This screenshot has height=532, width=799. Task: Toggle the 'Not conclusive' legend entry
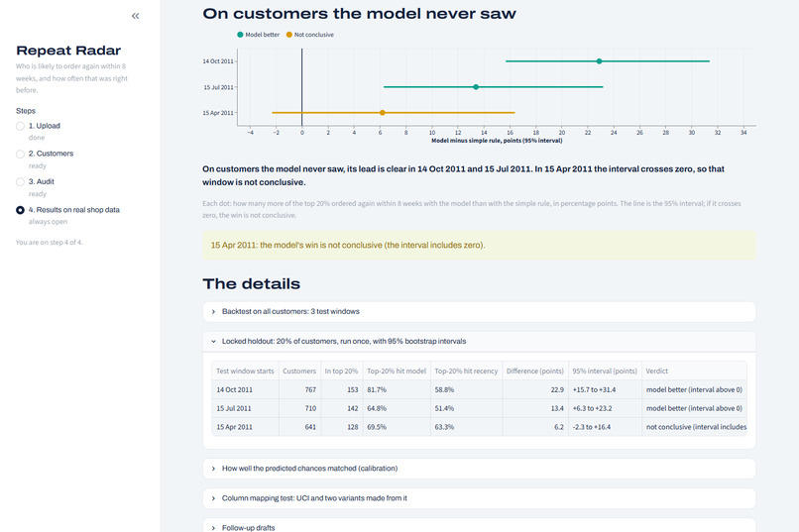[x=310, y=35]
